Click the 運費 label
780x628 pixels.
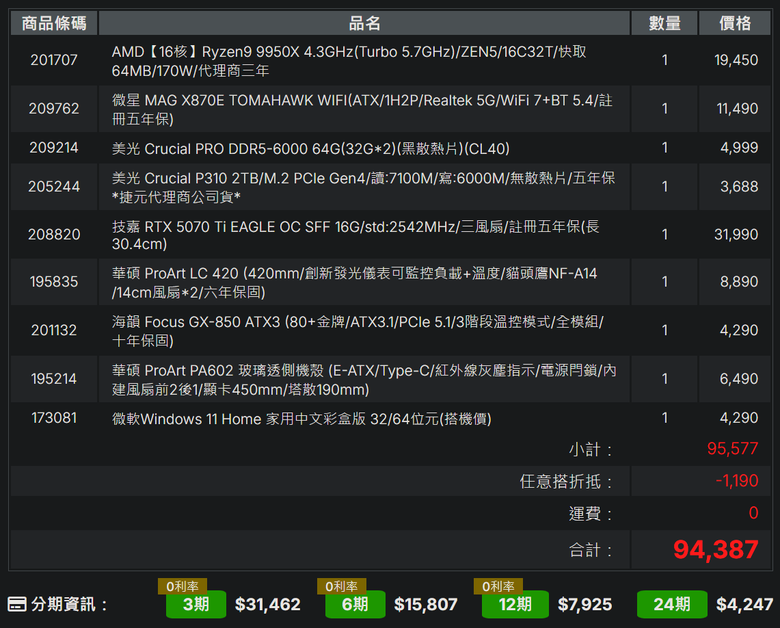point(590,514)
